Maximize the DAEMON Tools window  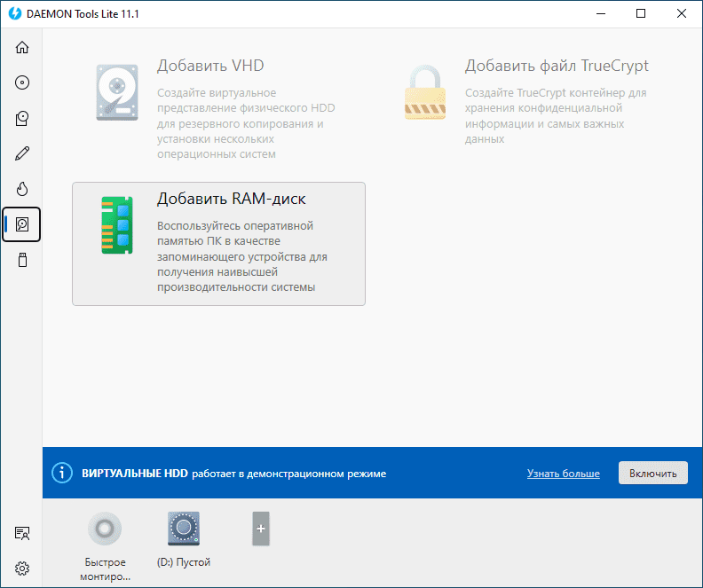(641, 13)
